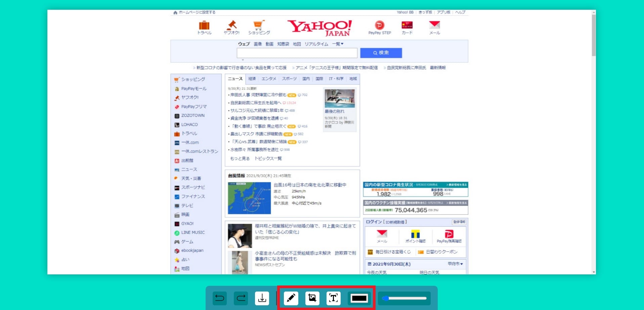Open the Yahoo! BB link
644x310 pixels.
(x=405, y=12)
